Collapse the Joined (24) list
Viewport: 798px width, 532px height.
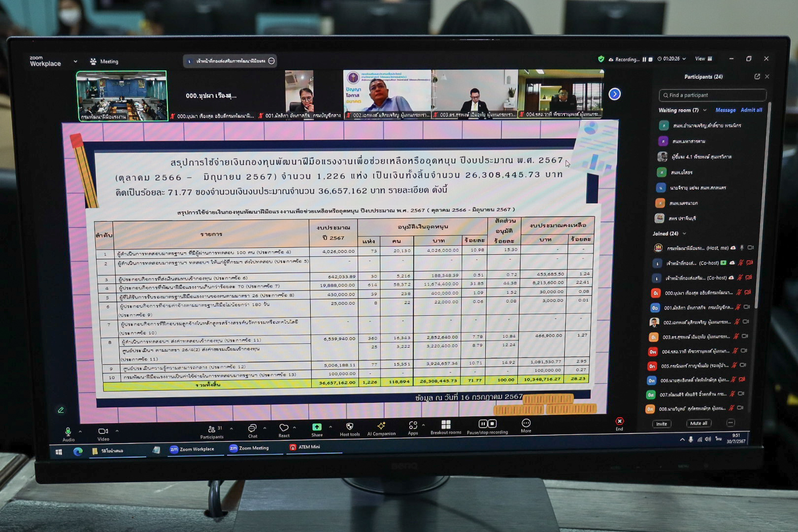(684, 233)
